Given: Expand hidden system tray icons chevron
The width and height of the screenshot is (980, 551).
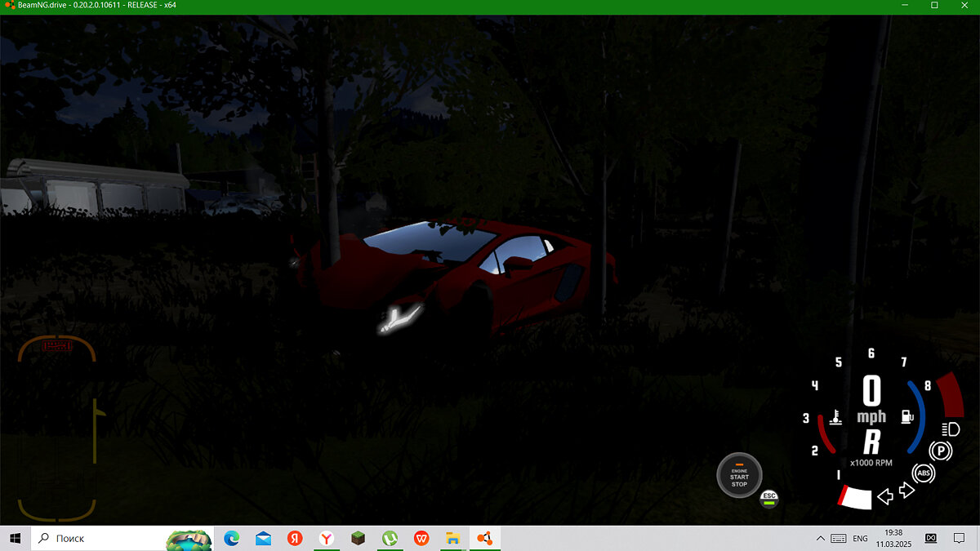Looking at the screenshot, I should click(820, 539).
